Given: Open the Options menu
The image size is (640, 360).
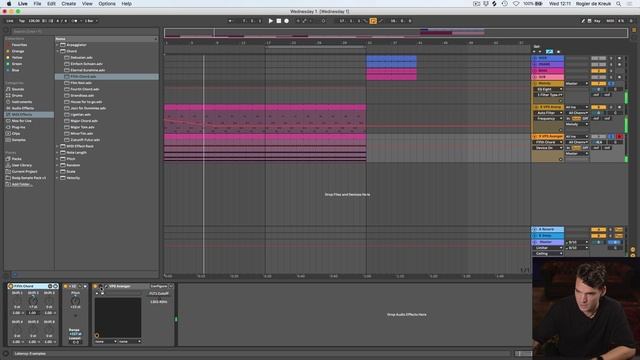Looking at the screenshot, I should (107, 4).
